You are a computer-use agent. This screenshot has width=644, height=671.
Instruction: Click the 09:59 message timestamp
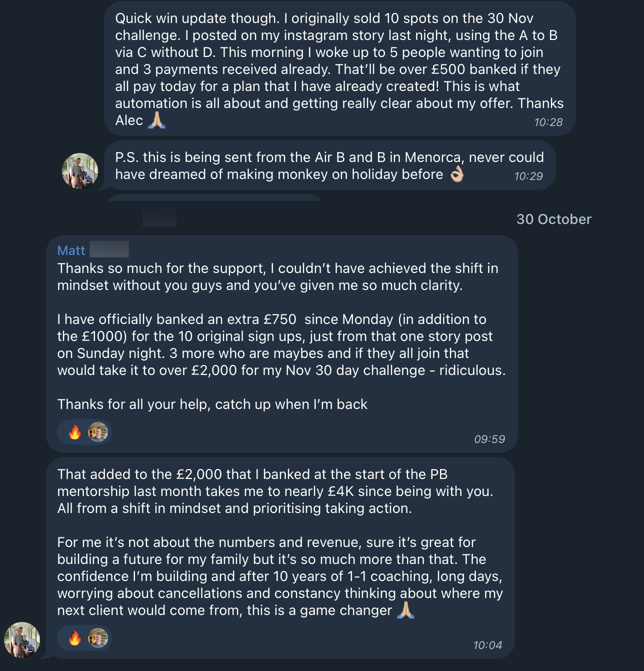(489, 439)
